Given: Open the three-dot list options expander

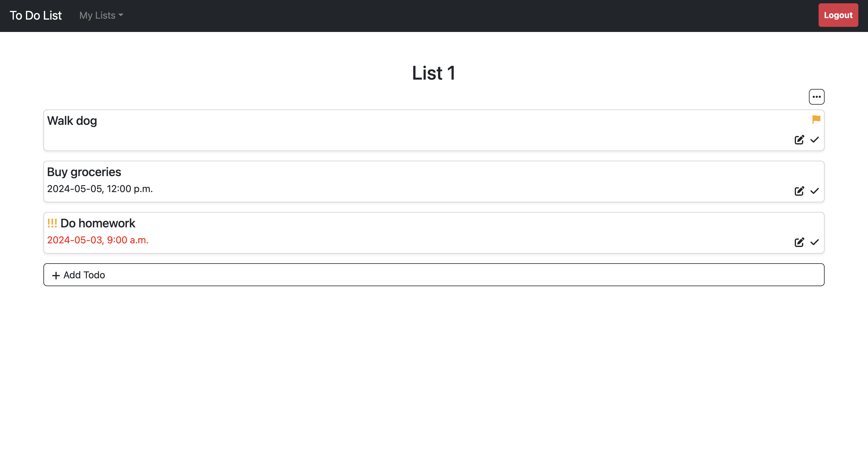Looking at the screenshot, I should pyautogui.click(x=817, y=97).
